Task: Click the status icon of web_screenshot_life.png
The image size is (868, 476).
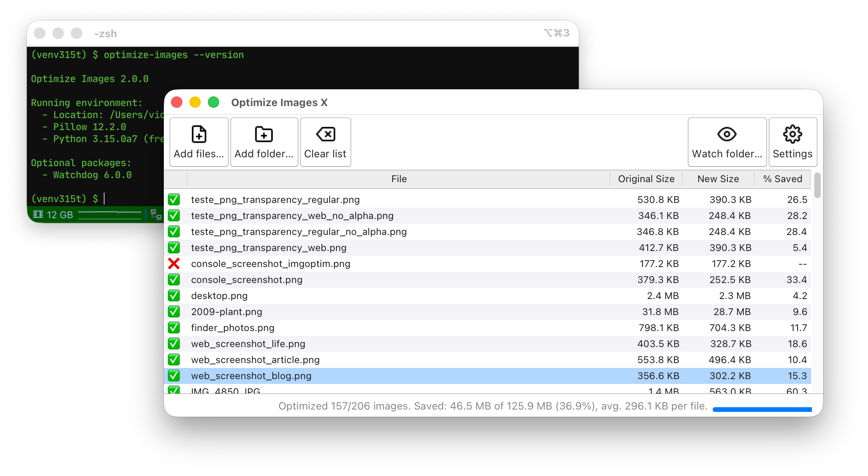Action: 174,343
